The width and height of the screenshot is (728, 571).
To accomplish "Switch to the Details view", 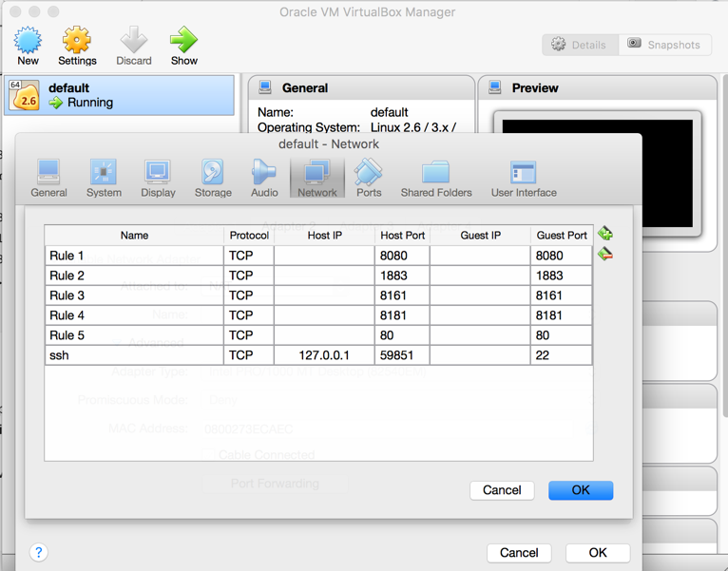I will [x=580, y=45].
